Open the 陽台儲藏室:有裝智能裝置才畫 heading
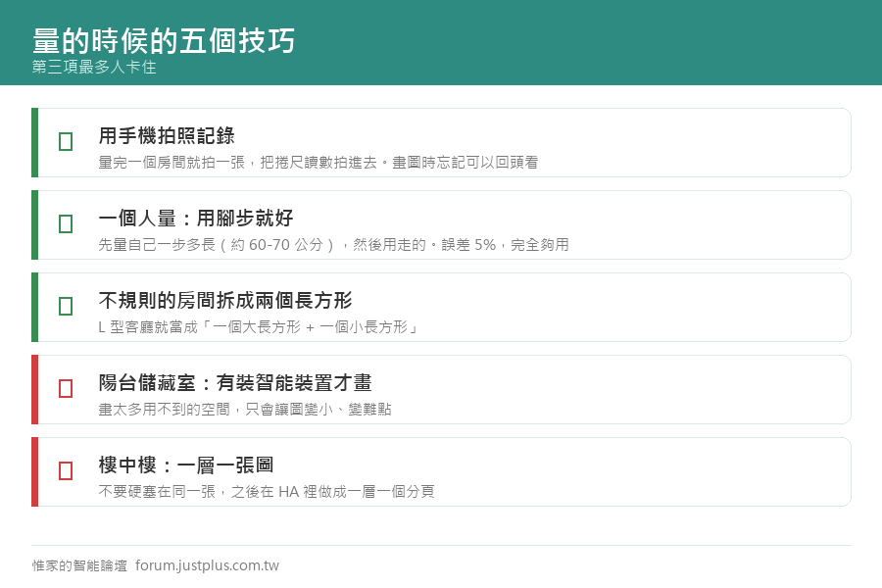882x588 pixels. coord(235,382)
